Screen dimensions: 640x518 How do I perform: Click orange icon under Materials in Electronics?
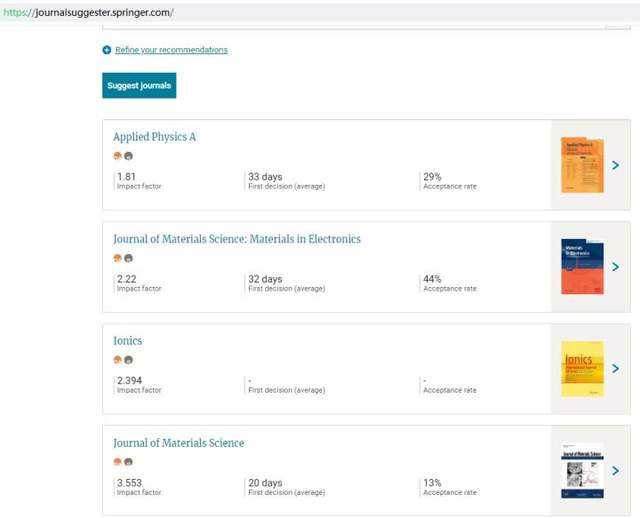tap(118, 258)
